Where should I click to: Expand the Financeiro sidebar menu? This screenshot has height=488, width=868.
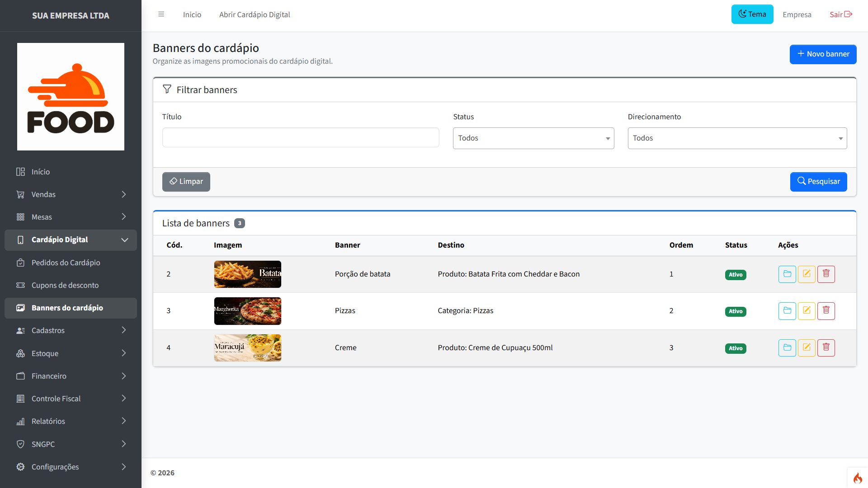71,376
